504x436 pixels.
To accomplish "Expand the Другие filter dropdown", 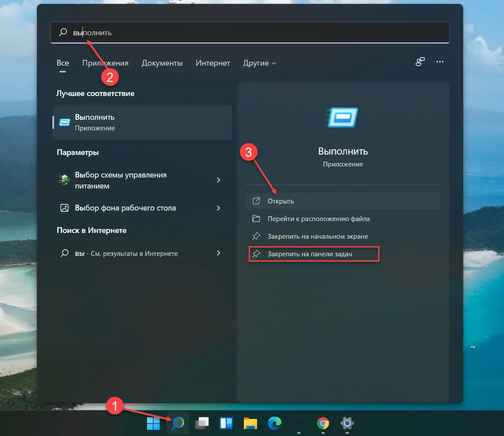I will [x=260, y=63].
